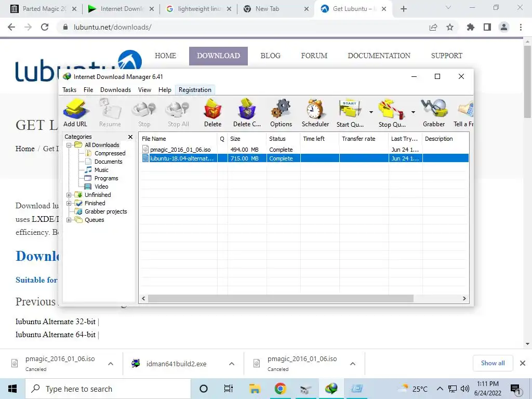Switch to the lightweight linux Google tab

click(x=199, y=9)
